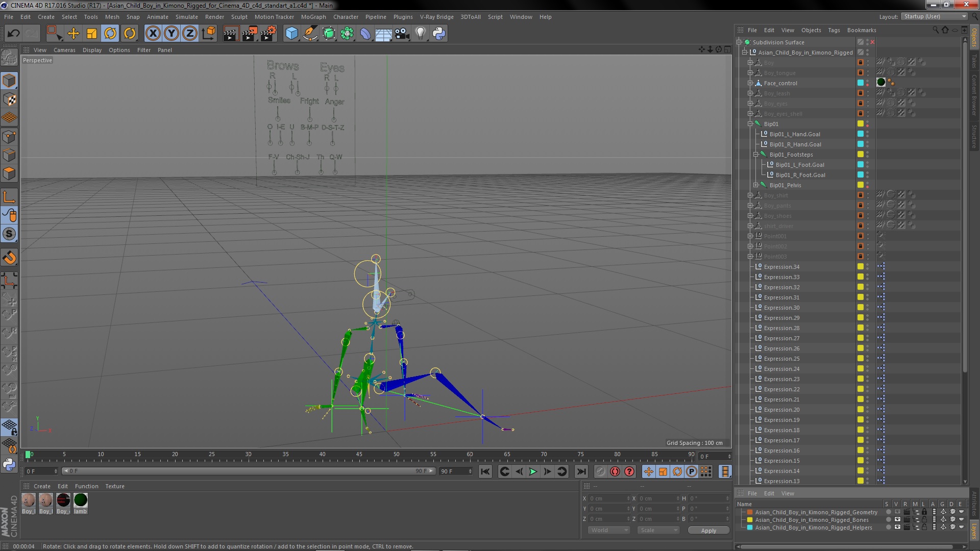Activate the Rotate tool
The width and height of the screenshot is (980, 551).
click(110, 34)
